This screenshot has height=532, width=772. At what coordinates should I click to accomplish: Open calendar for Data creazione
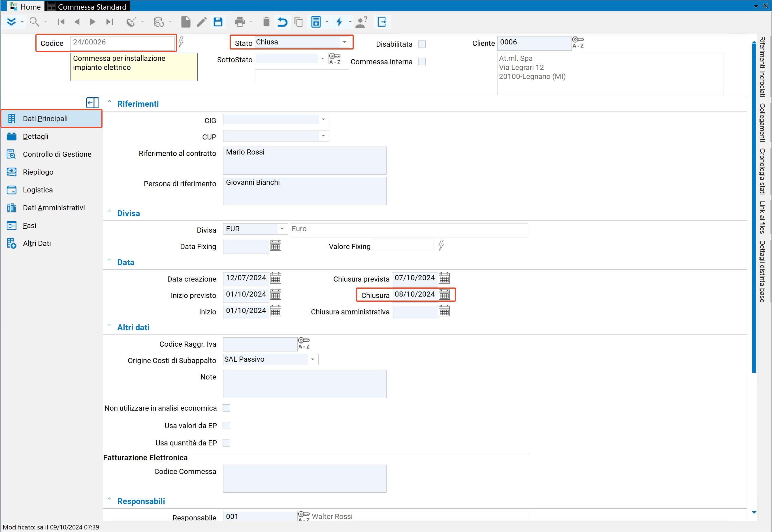(276, 278)
